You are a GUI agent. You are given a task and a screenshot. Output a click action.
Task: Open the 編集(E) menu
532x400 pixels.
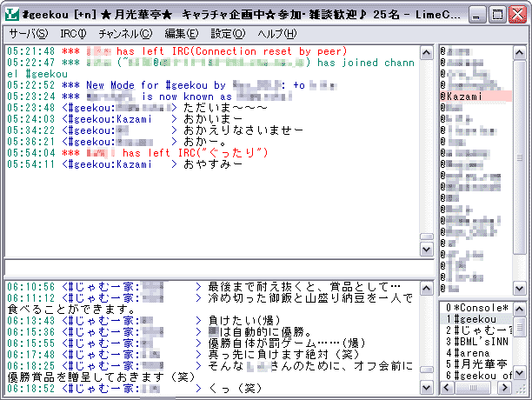181,34
